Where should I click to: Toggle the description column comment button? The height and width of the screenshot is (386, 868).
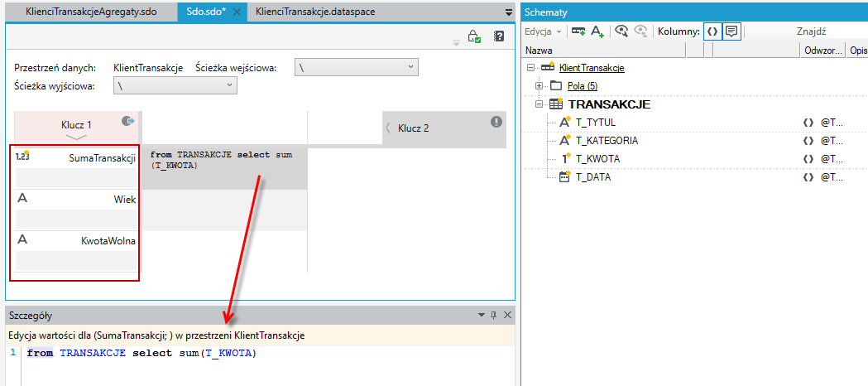coord(731,31)
